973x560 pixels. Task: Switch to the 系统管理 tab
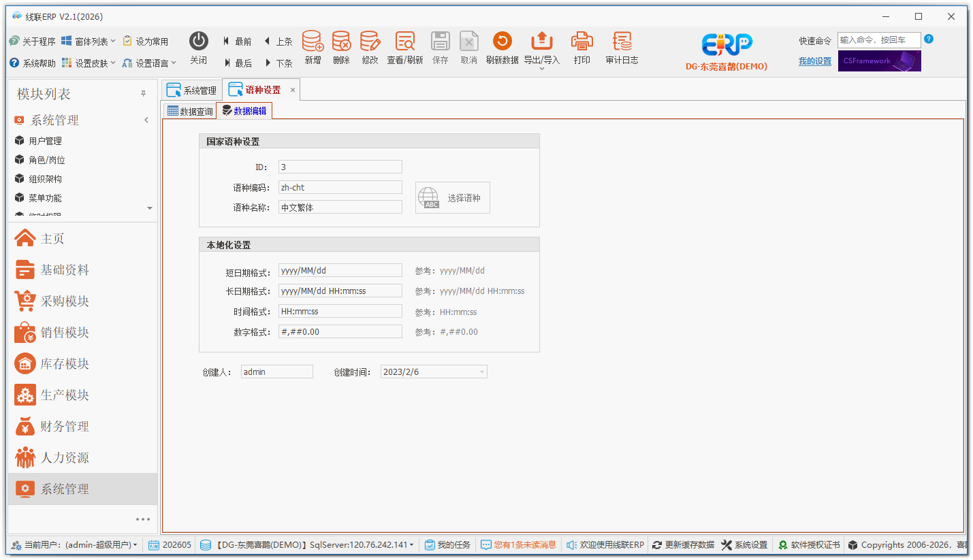point(192,90)
